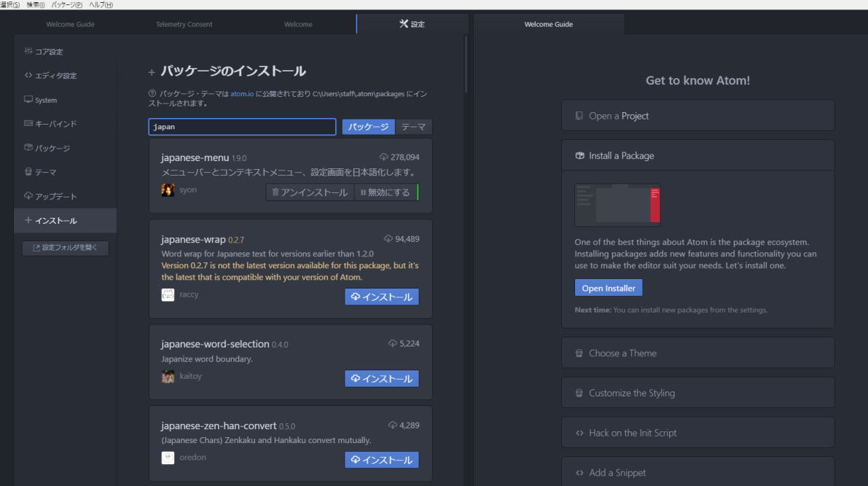Switch search filter to テーマ
The height and width of the screenshot is (486, 868).
pyautogui.click(x=413, y=127)
